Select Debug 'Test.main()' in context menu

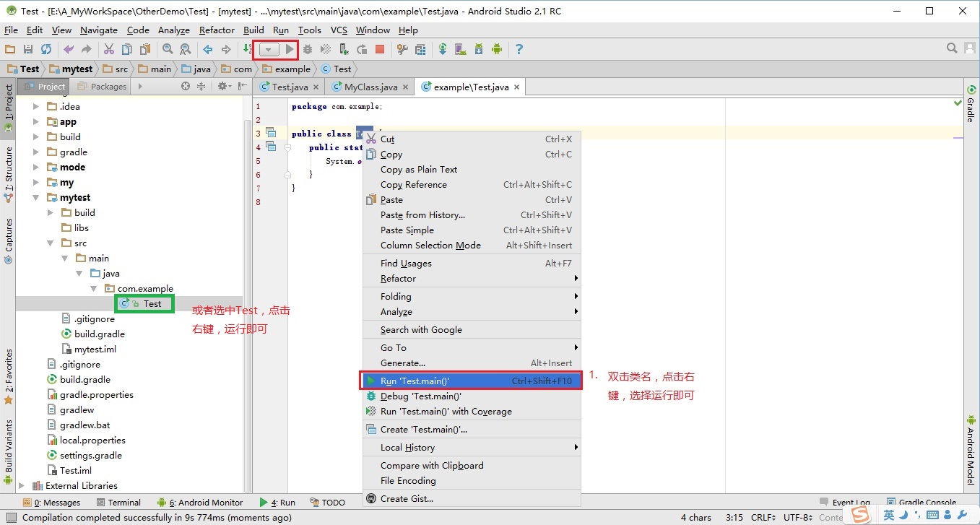[x=472, y=396]
